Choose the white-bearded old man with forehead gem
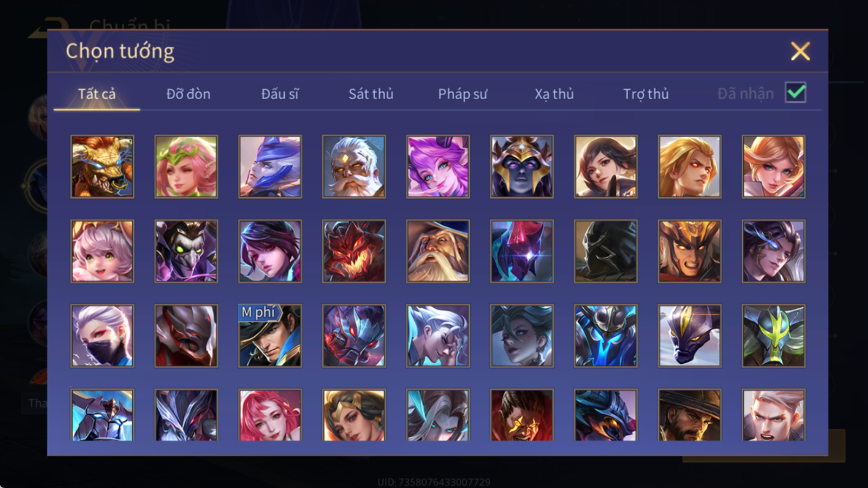The height and width of the screenshot is (488, 868). click(x=354, y=167)
